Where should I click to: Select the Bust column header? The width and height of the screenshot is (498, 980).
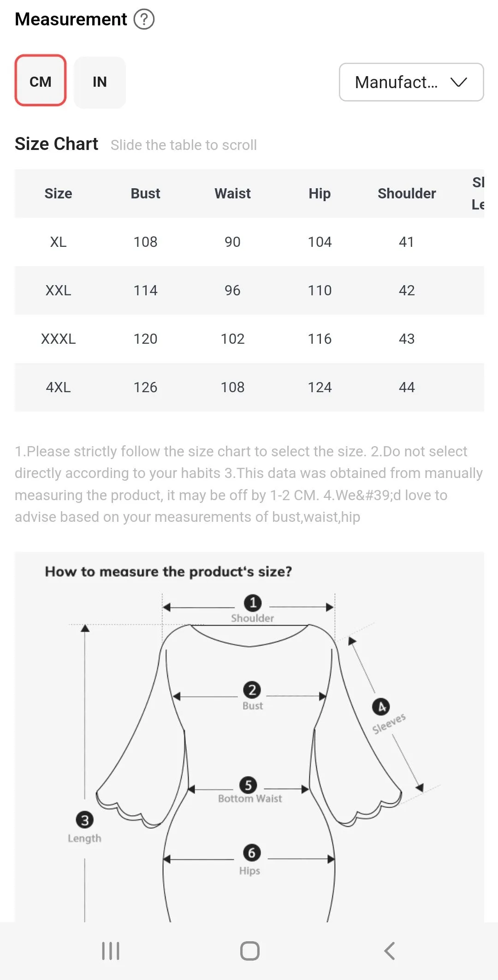click(145, 193)
